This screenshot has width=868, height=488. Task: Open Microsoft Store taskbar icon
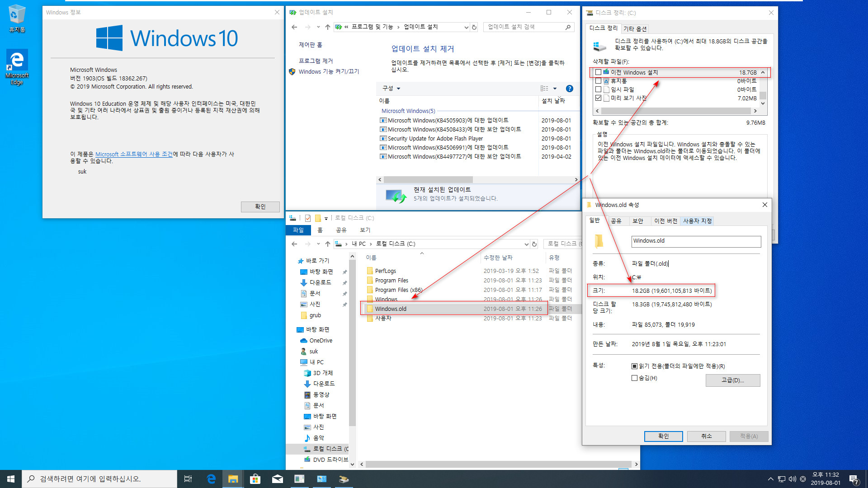coord(255,479)
